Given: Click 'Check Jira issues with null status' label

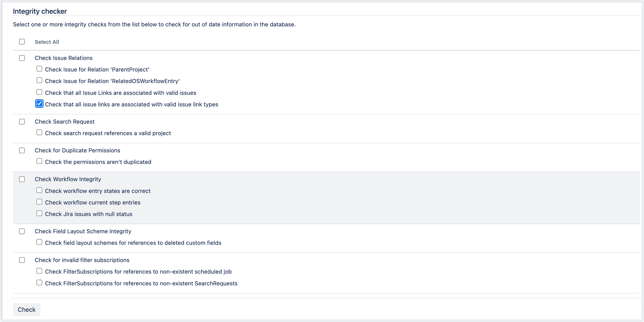Looking at the screenshot, I should [x=89, y=214].
